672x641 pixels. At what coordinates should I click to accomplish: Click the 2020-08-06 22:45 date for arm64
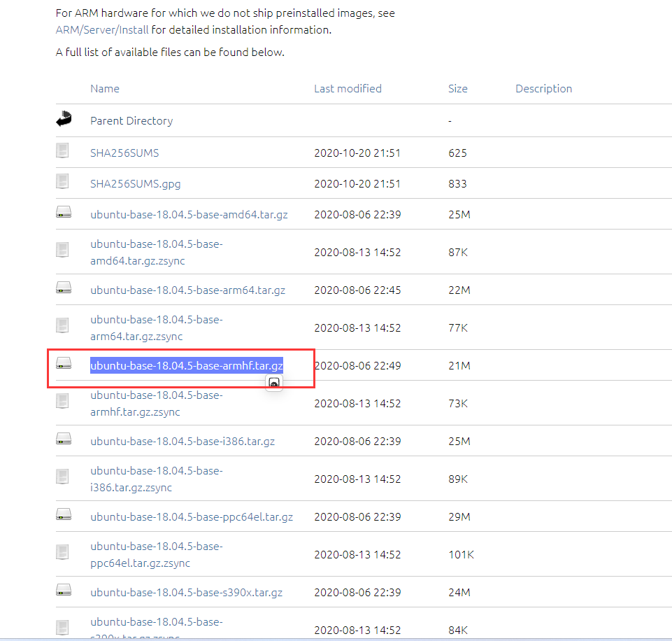point(357,290)
